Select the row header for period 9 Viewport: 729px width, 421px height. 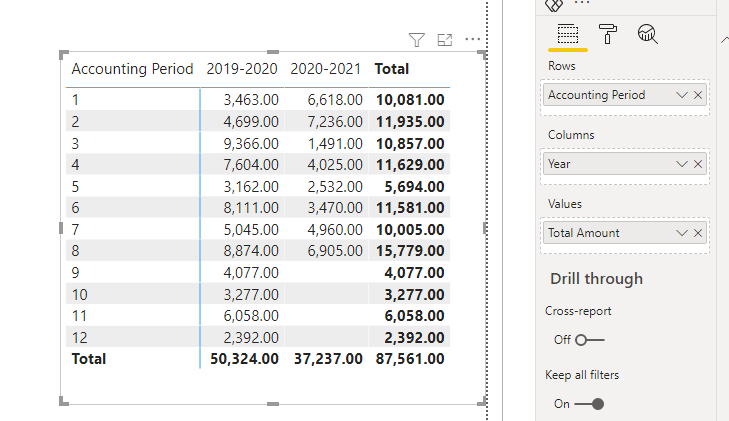[x=76, y=272]
